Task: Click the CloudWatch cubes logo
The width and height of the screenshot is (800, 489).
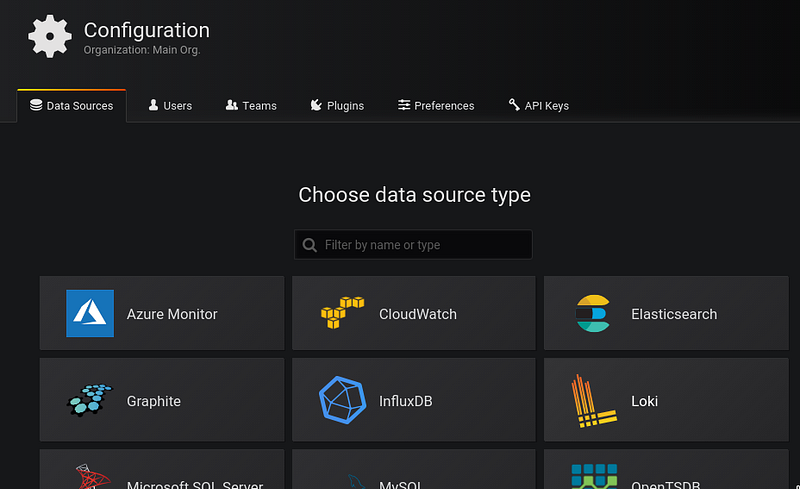Action: pos(342,312)
